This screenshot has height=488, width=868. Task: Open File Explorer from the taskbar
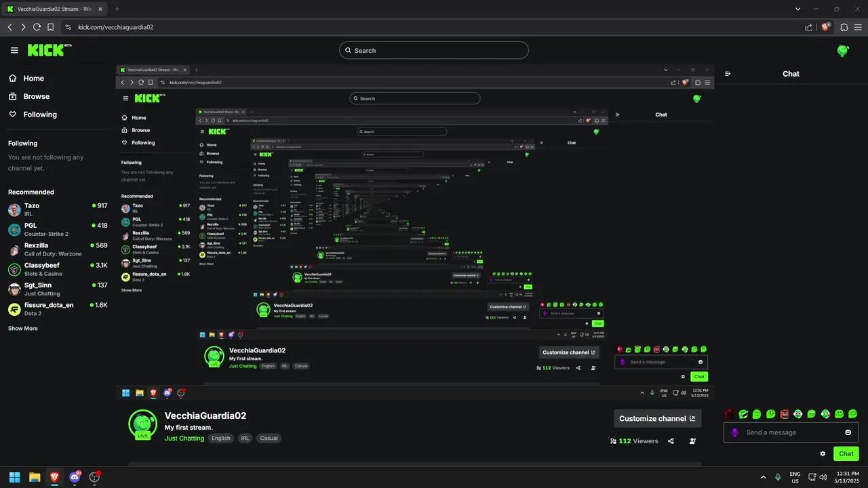click(x=35, y=477)
